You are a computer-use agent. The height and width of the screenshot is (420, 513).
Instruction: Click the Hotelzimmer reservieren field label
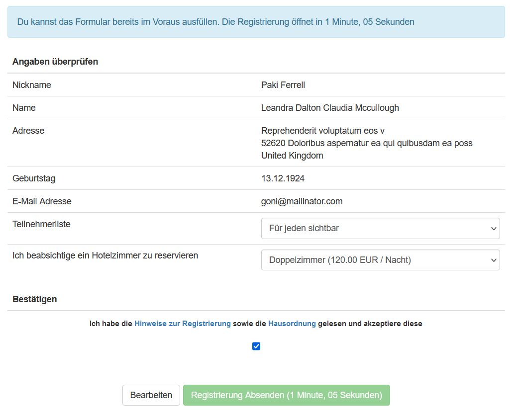[105, 255]
